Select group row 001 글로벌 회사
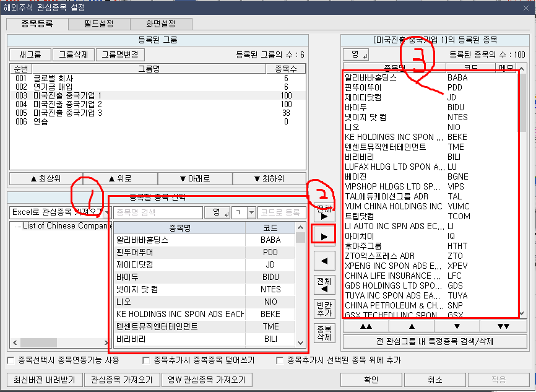The width and height of the screenshot is (536, 392). [158, 78]
